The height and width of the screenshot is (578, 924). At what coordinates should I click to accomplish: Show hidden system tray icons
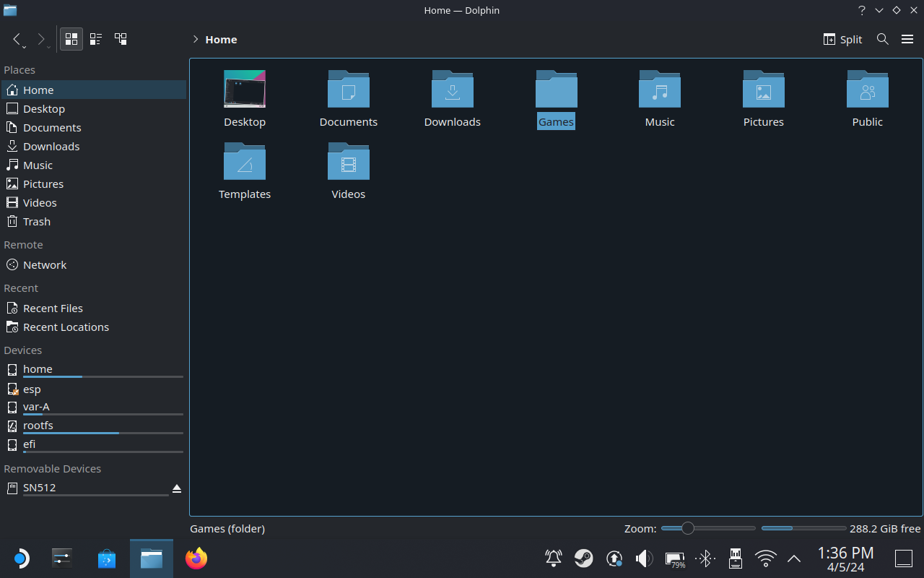[794, 558]
